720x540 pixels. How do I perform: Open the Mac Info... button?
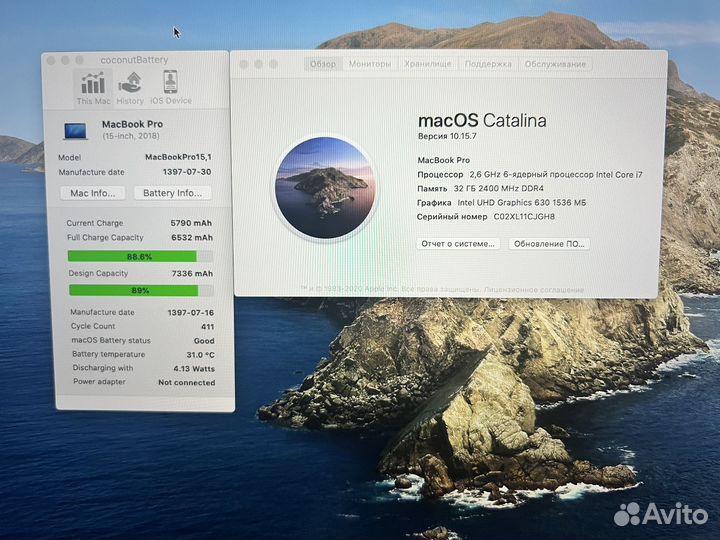93,193
